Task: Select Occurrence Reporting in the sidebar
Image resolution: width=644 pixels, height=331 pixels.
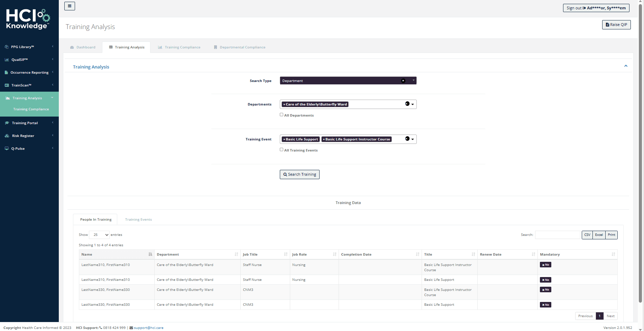Action: pyautogui.click(x=30, y=72)
